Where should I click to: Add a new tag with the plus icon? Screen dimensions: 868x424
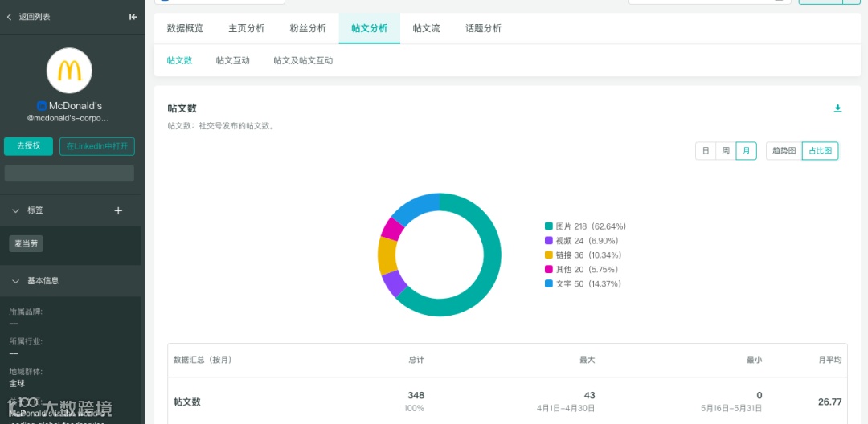point(118,210)
